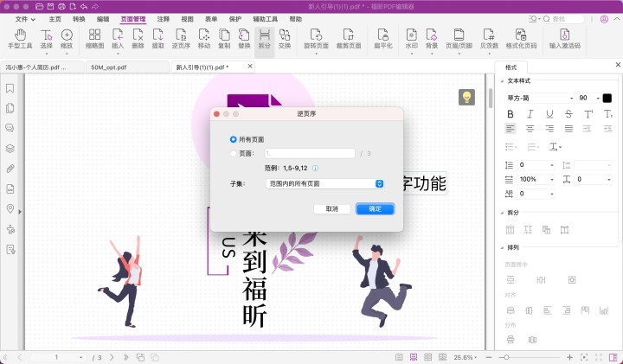Click the 取消 cancel button

[332, 209]
